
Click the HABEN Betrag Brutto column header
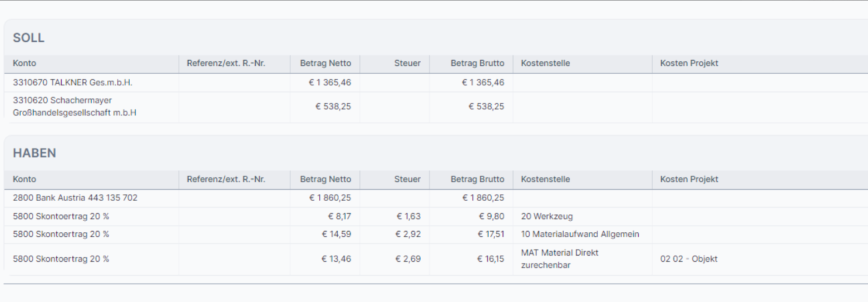click(x=477, y=179)
